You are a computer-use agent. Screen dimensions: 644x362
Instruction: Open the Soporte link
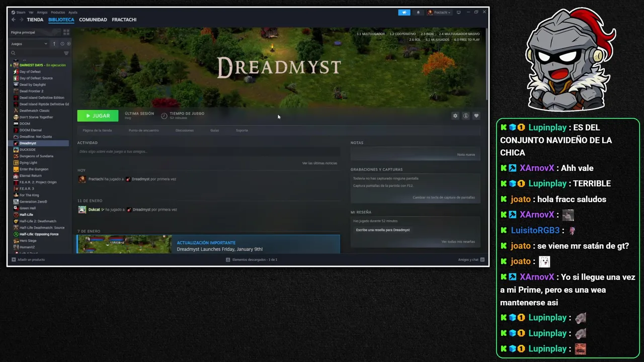[242, 130]
